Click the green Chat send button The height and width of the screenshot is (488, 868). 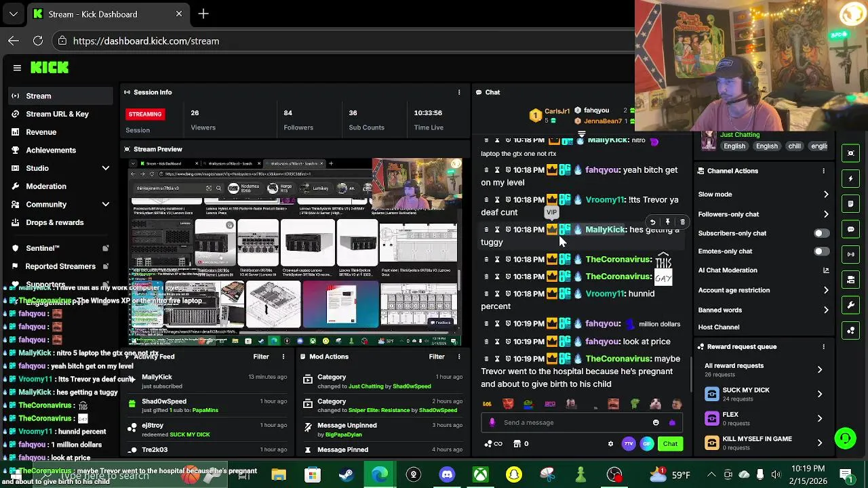click(670, 444)
